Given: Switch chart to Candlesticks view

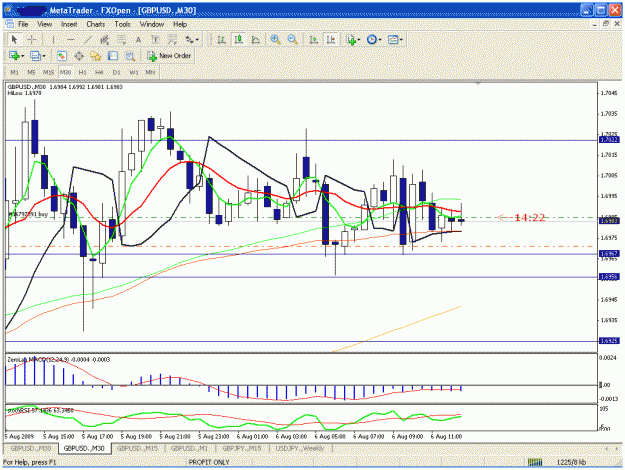Looking at the screenshot, I should pyautogui.click(x=239, y=40).
